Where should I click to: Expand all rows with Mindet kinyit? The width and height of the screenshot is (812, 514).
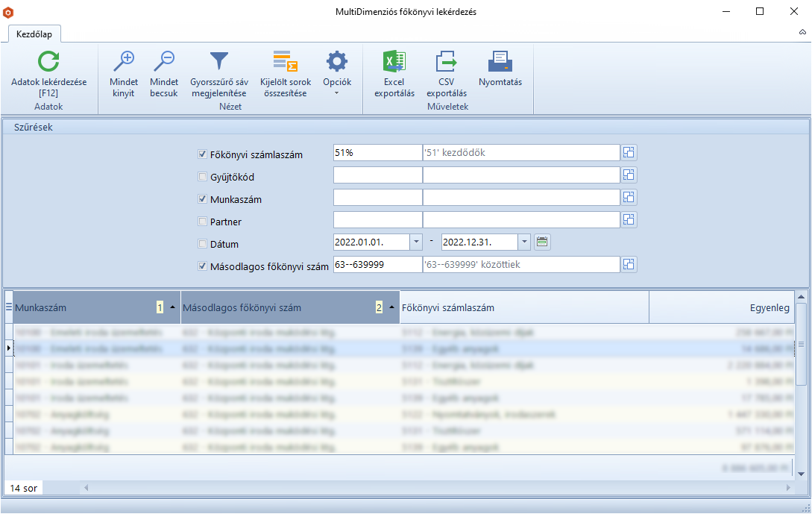click(x=123, y=63)
